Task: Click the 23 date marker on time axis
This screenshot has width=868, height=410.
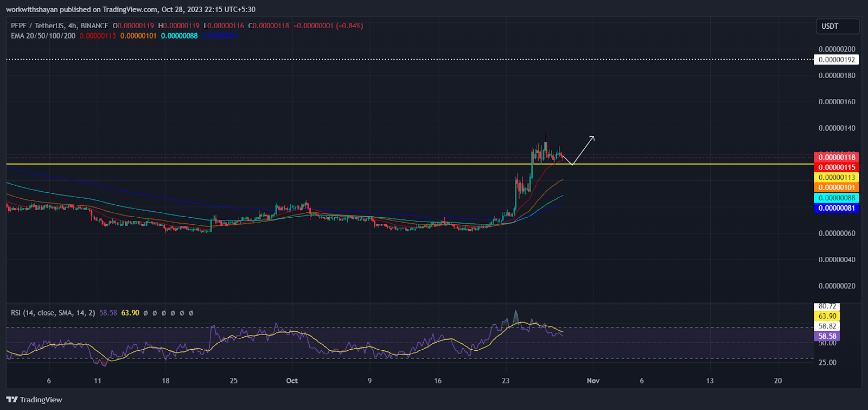Action: click(506, 381)
